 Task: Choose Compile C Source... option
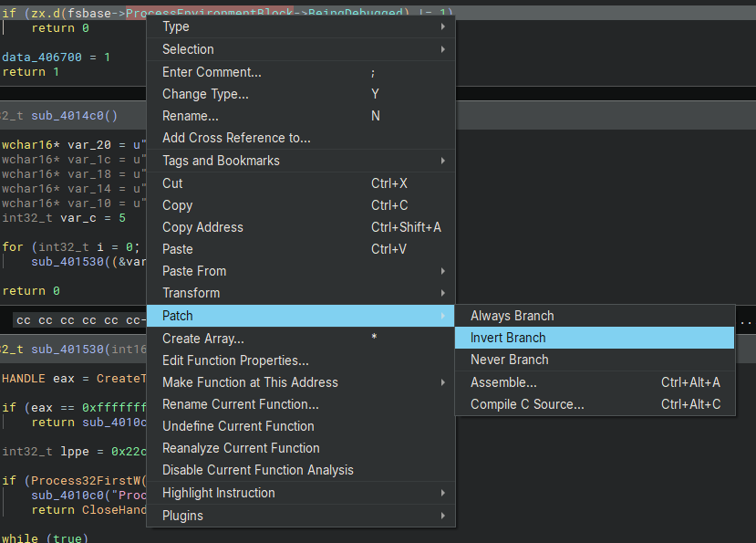tap(595, 404)
